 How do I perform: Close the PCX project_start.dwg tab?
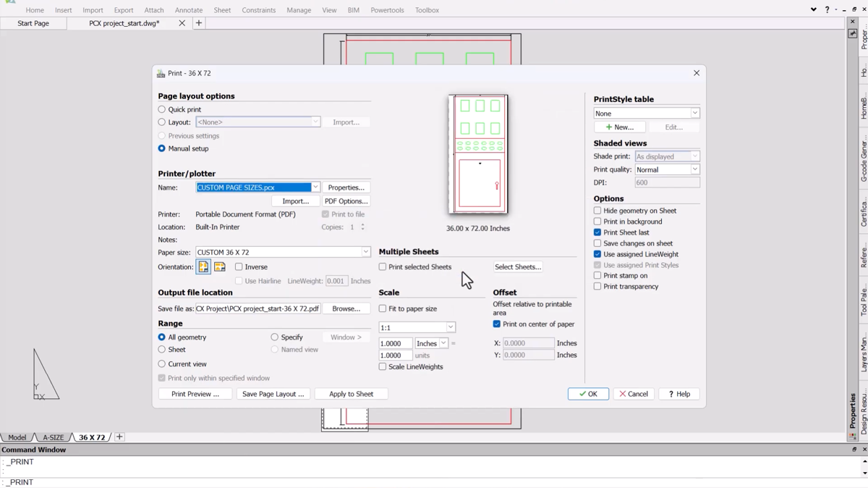tap(182, 23)
